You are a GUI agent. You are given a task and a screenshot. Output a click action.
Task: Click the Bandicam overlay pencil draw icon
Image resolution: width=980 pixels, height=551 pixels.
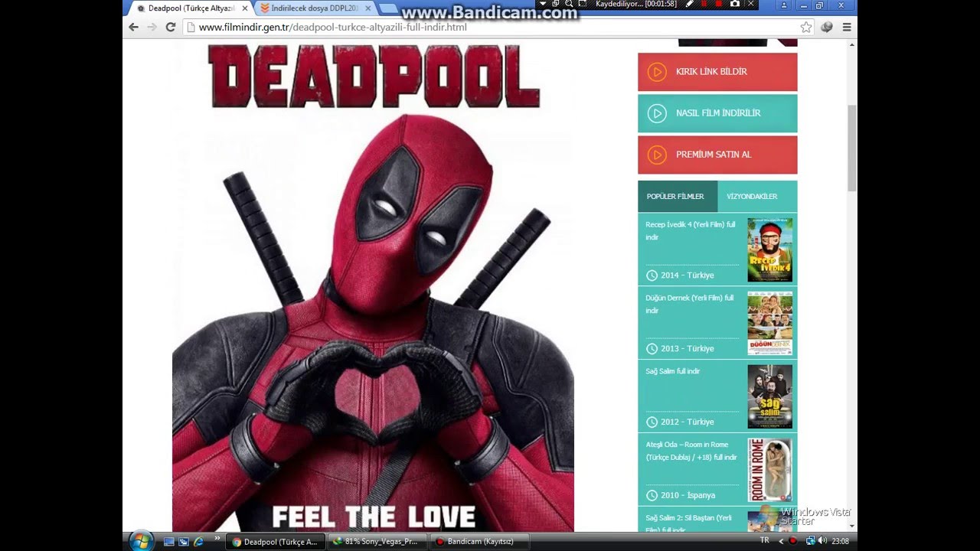690,4
